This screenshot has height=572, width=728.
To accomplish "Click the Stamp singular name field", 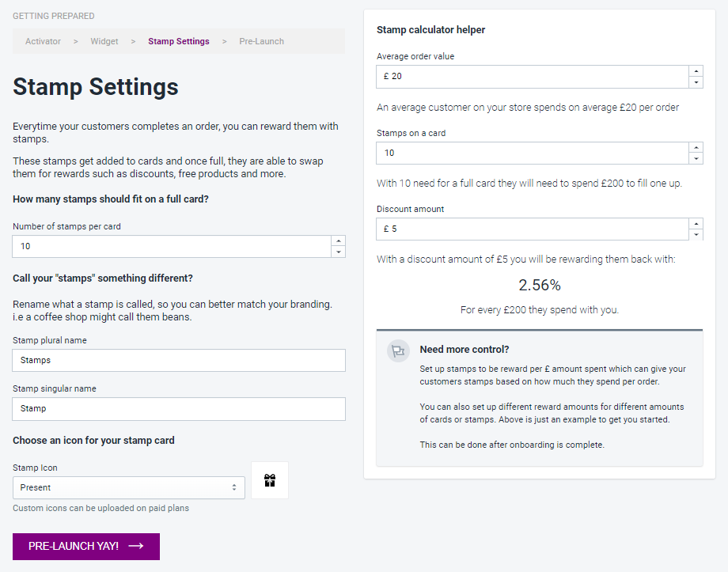I will (179, 408).
